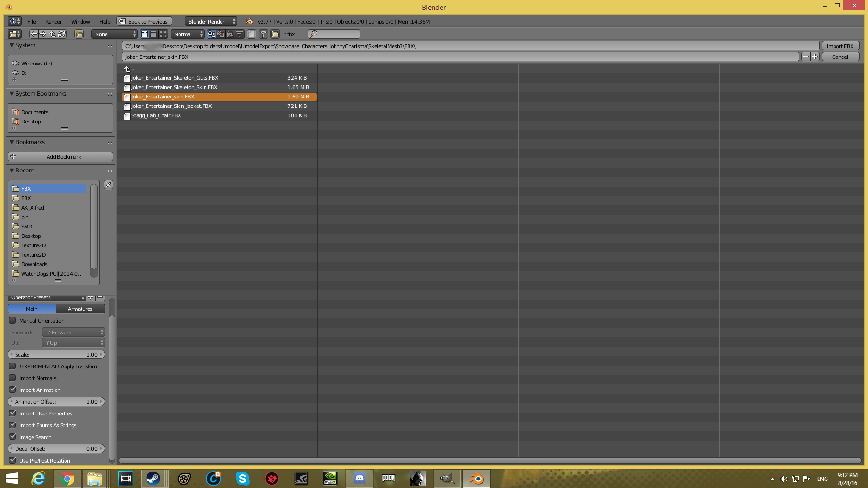This screenshot has width=868, height=488.
Task: Click the forward arrow navigation icon
Action: tap(43, 34)
